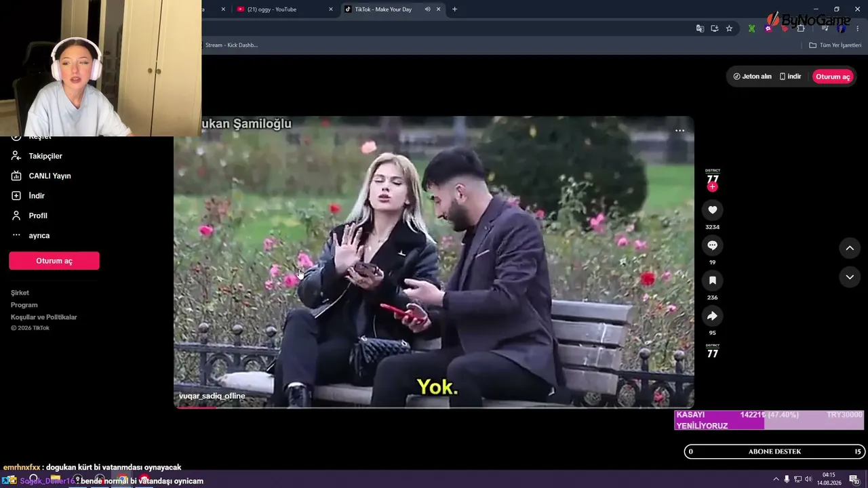Click the Jeton alın button
This screenshot has height=488, width=868.
click(x=752, y=77)
